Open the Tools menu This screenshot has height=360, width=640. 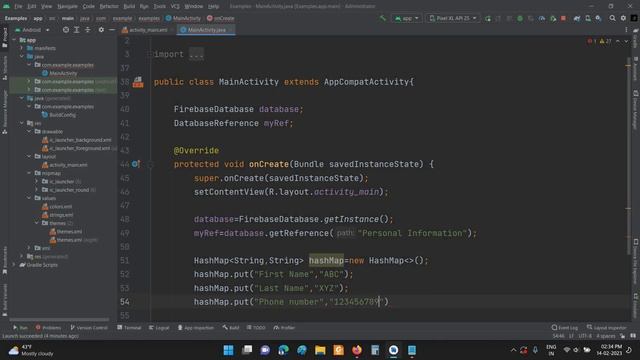click(x=160, y=6)
